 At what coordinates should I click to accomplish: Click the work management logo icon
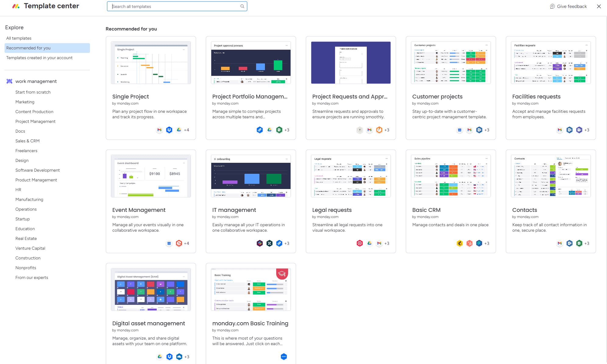pos(9,81)
